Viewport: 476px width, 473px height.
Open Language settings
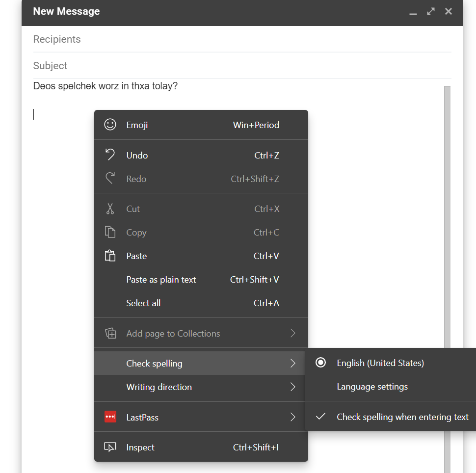pos(372,387)
